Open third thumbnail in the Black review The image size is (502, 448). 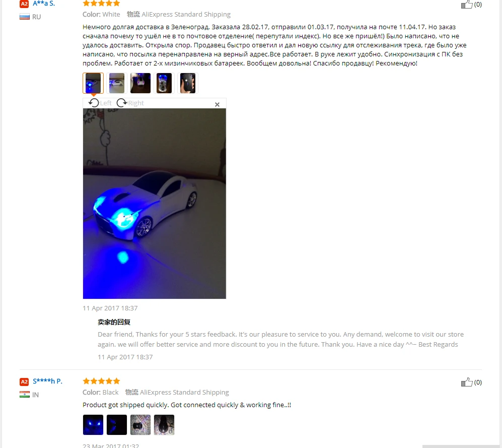pos(140,425)
